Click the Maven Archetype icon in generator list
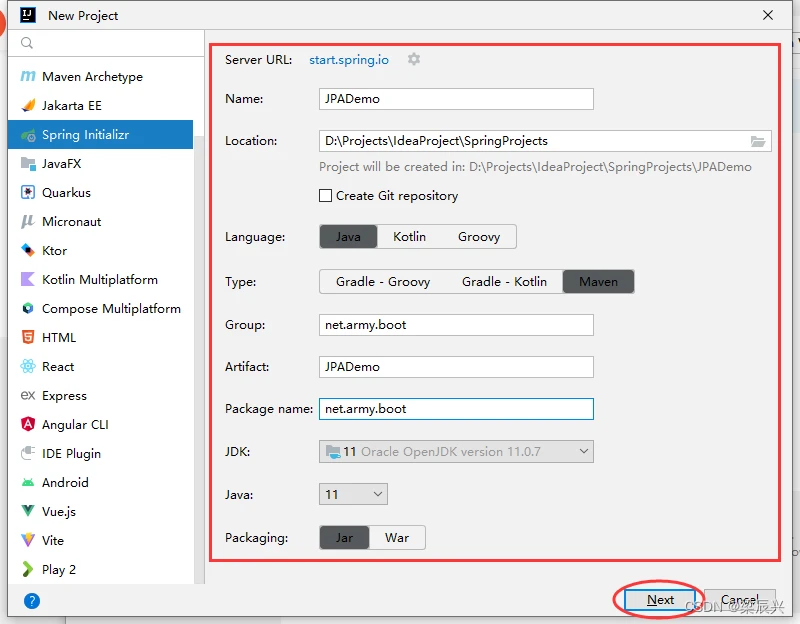 (x=28, y=77)
